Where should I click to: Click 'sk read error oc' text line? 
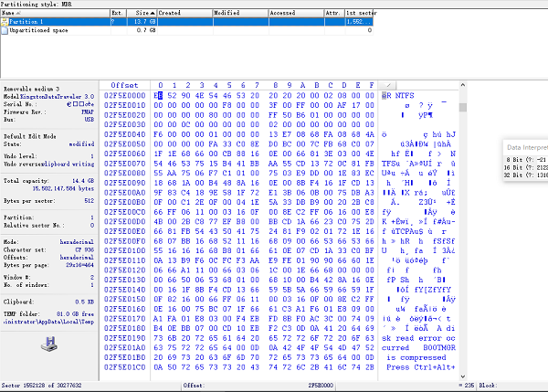click(418, 338)
